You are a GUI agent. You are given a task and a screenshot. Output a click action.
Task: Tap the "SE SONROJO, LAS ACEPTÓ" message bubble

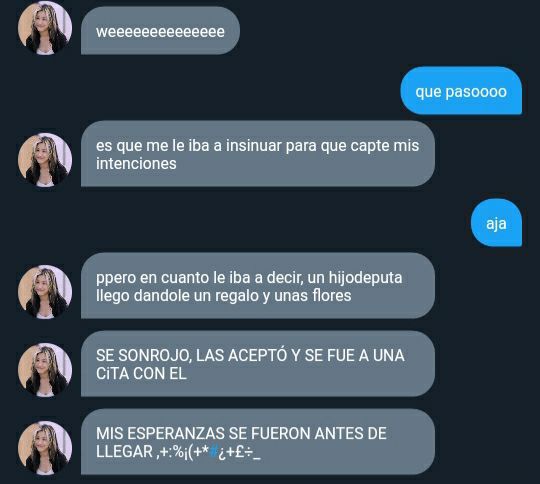click(258, 364)
